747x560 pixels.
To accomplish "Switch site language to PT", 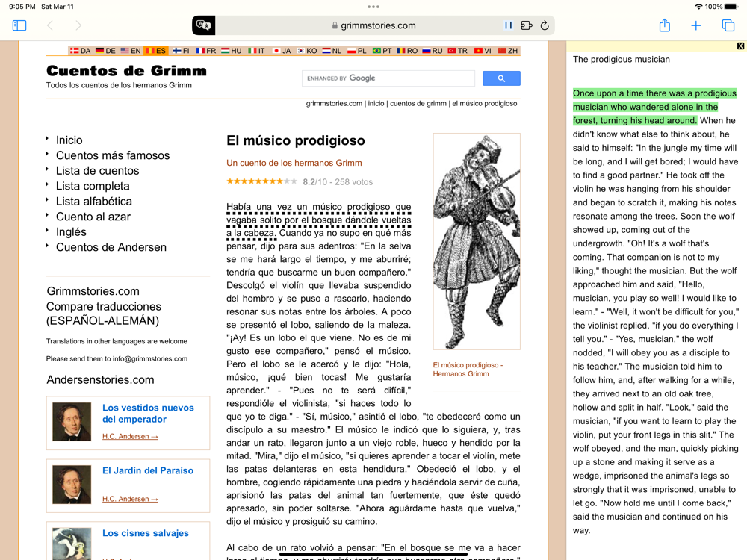I will point(382,51).
